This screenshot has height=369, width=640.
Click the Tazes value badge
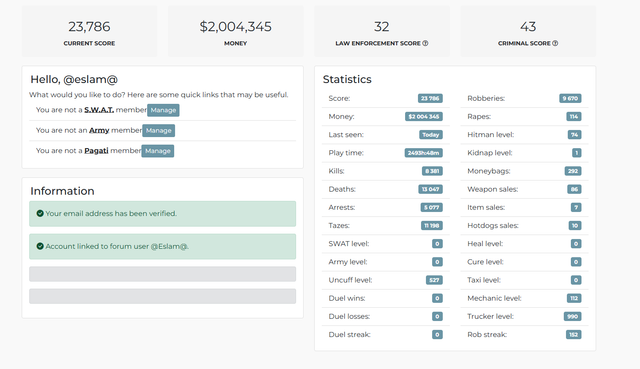432,226
